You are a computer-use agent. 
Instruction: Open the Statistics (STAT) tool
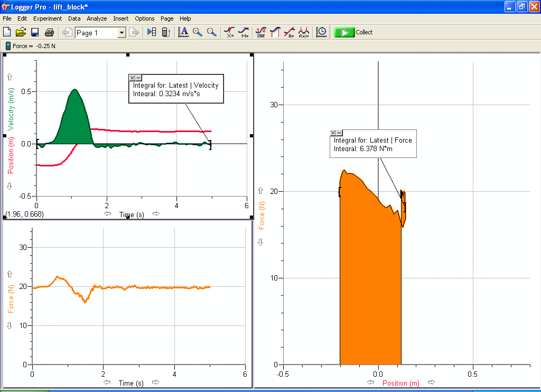(x=261, y=32)
